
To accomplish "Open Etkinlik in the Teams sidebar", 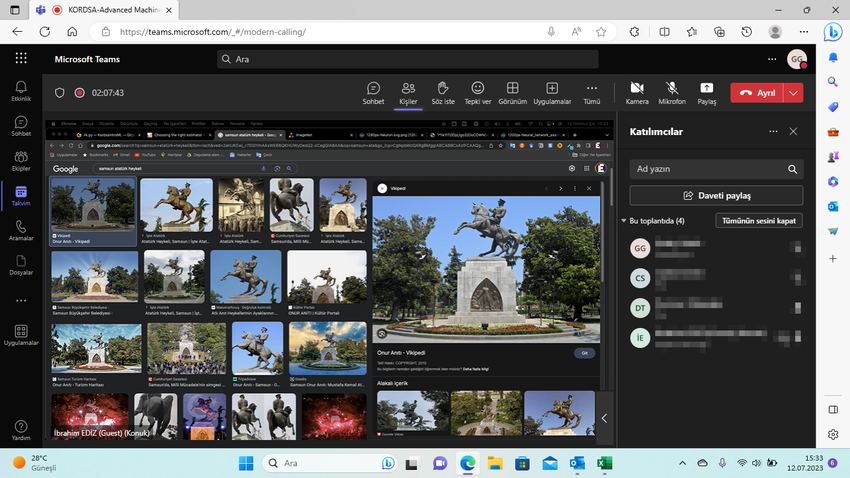I will pos(21,91).
